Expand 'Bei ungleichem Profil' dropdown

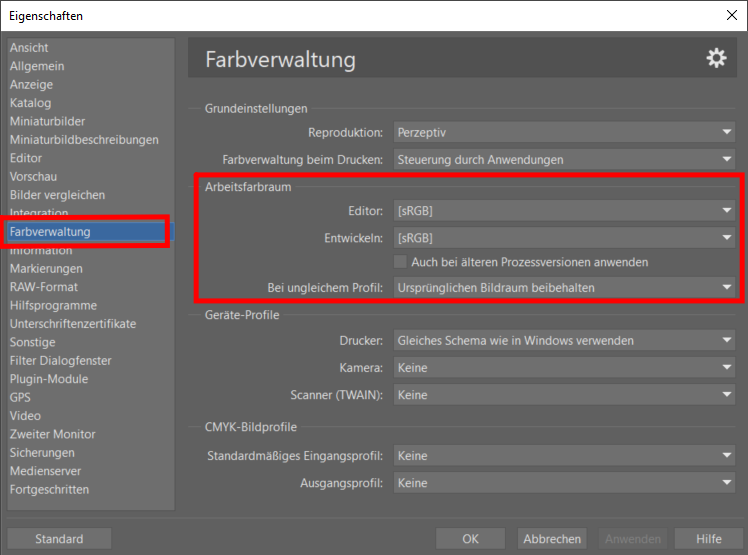pyautogui.click(x=564, y=288)
